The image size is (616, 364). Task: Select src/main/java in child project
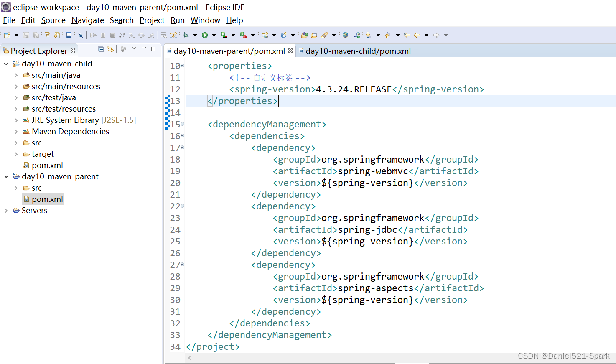click(56, 75)
